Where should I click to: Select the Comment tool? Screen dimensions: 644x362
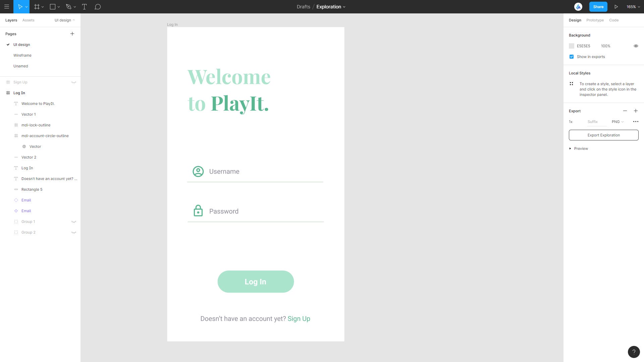(x=98, y=7)
